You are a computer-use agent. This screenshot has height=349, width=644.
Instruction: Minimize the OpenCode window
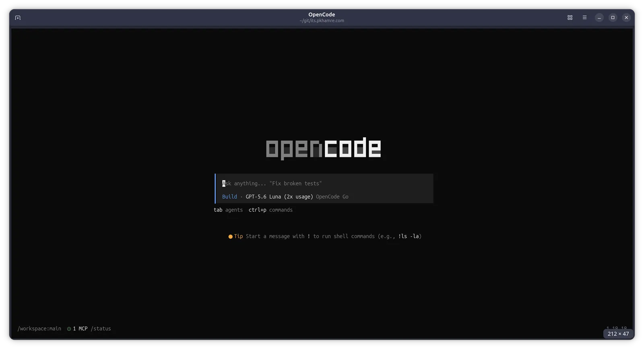[599, 18]
